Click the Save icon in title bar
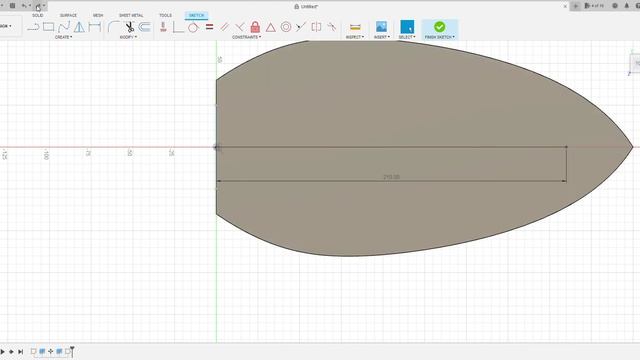Image resolution: width=640 pixels, height=360 pixels. pyautogui.click(x=13, y=6)
